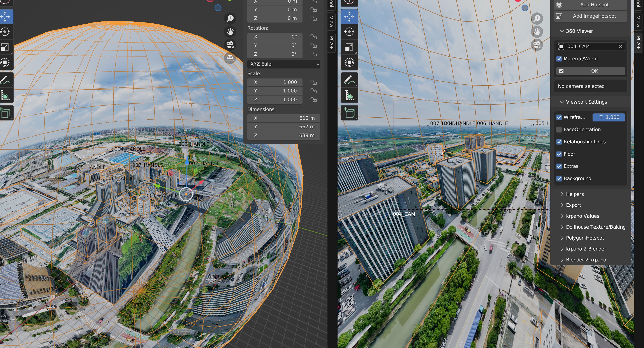Screen dimensions: 644x348
Task: Click the zoom magnifier icon in the viewport
Action: (x=230, y=18)
